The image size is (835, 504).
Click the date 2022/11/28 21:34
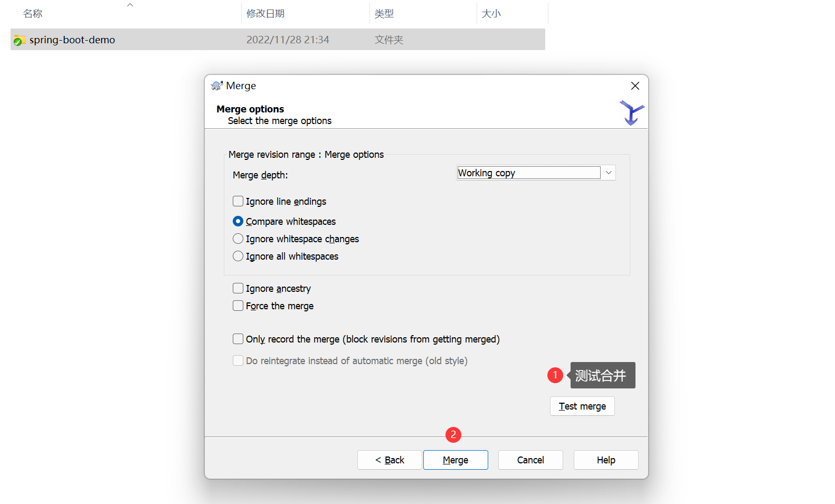288,40
